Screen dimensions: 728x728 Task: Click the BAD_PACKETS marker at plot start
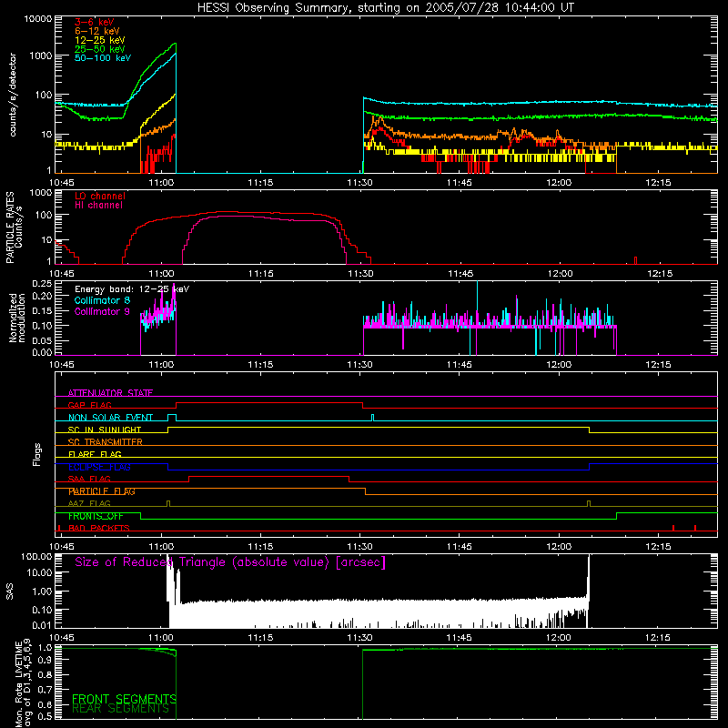click(x=59, y=528)
